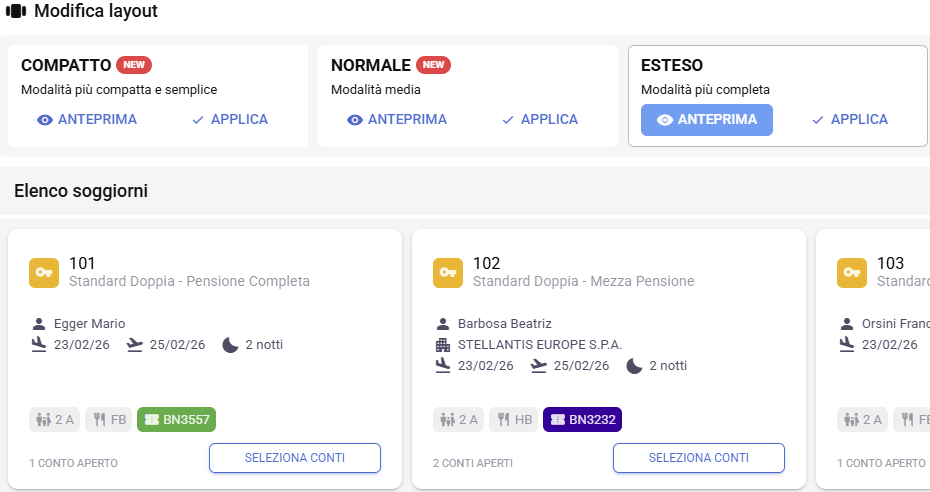
Task: Click the arrival plane icon in room 101
Action: tap(39, 345)
